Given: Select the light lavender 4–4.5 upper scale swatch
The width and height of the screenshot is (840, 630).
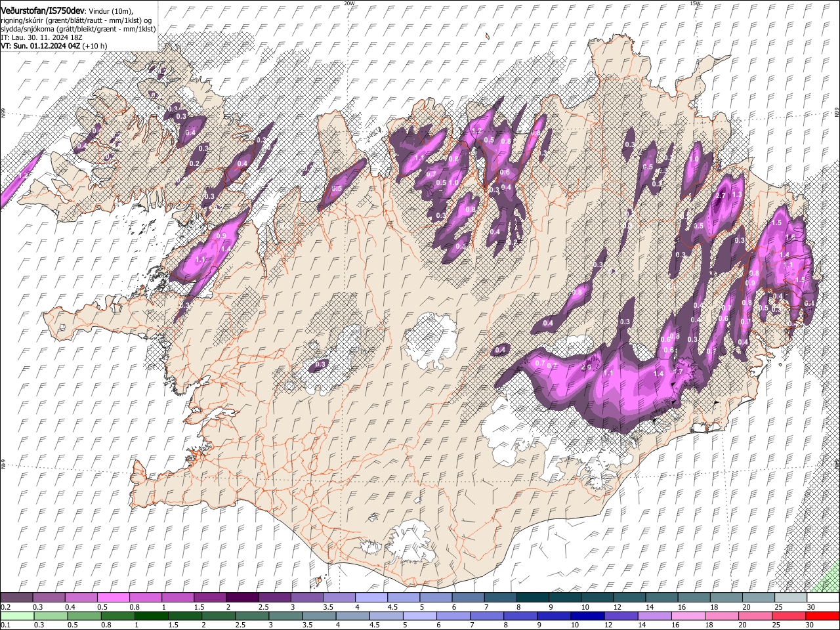Looking at the screenshot, I should 371,597.
